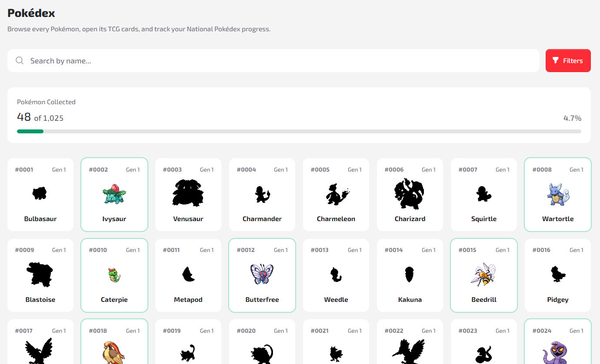Select the Squirtle name label
The image size is (600, 364).
tap(484, 219)
